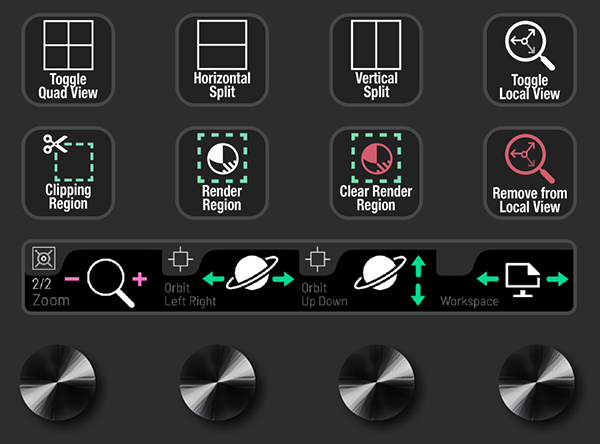Image resolution: width=600 pixels, height=444 pixels.
Task: Click the Zoom label on the touch strip
Action: [51, 300]
